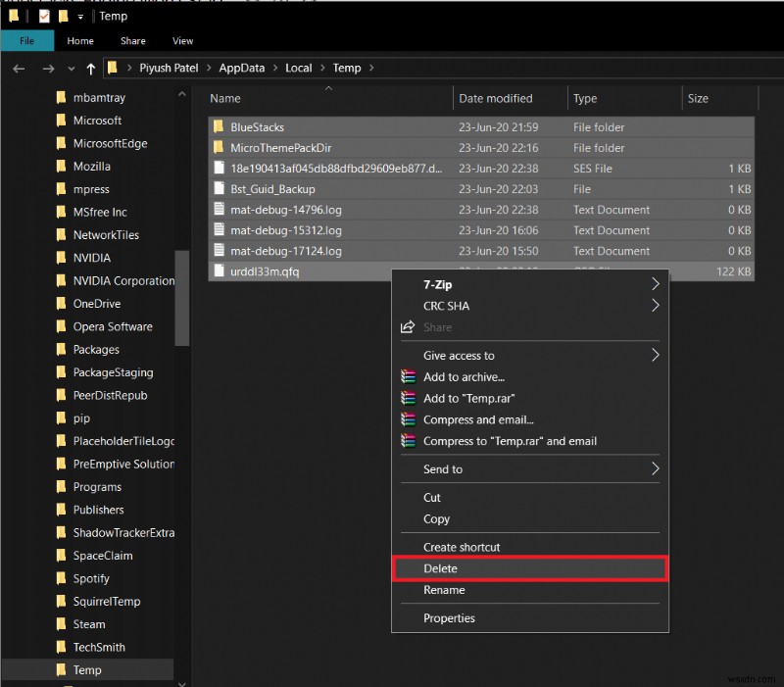Viewport: 784px width, 687px height.
Task: Sort by the Date modified column header
Action: tap(496, 99)
